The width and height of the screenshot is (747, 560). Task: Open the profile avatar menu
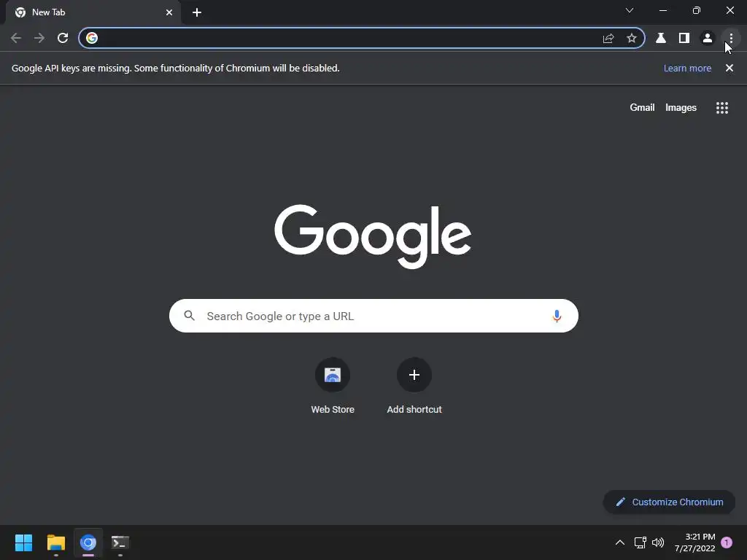click(x=708, y=38)
